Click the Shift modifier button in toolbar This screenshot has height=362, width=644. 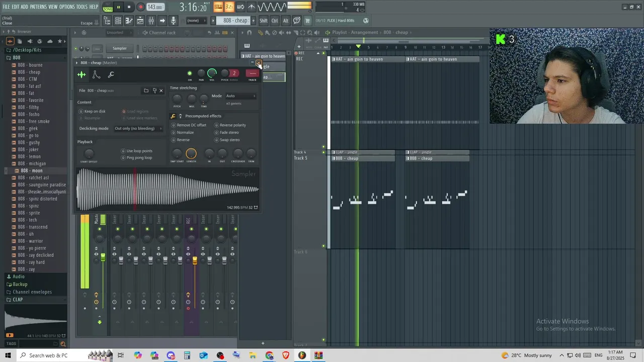(264, 21)
